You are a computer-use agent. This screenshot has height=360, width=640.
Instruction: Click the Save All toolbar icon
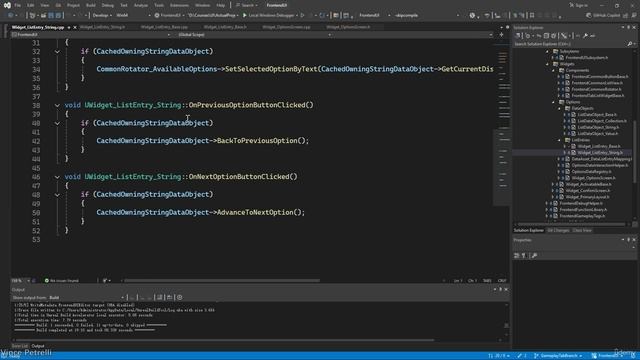[59, 16]
